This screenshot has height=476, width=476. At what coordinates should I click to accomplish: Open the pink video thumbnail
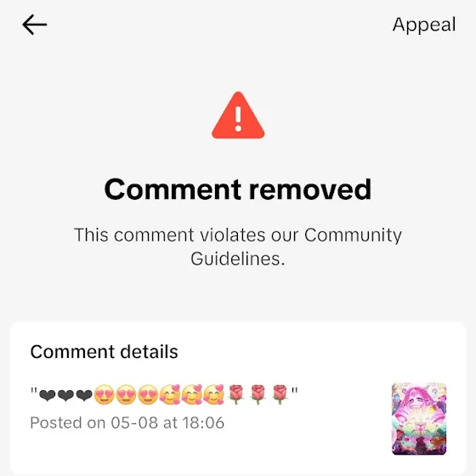tap(419, 419)
